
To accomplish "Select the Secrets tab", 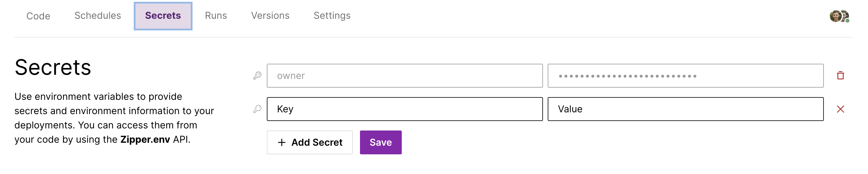I will 163,15.
